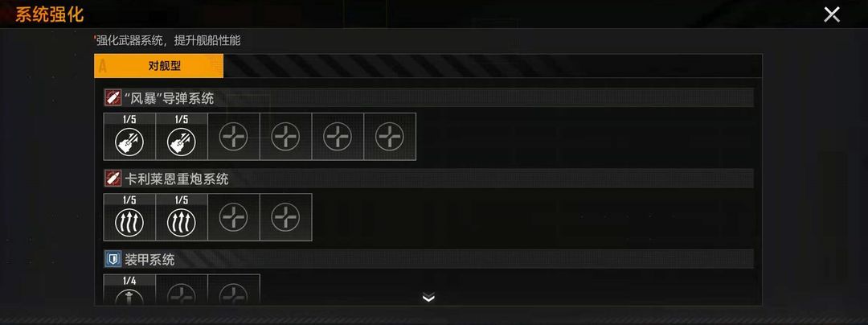Image resolution: width=868 pixels, height=325 pixels.
Task: Open second empty slot in 装甲系统
Action: [182, 290]
